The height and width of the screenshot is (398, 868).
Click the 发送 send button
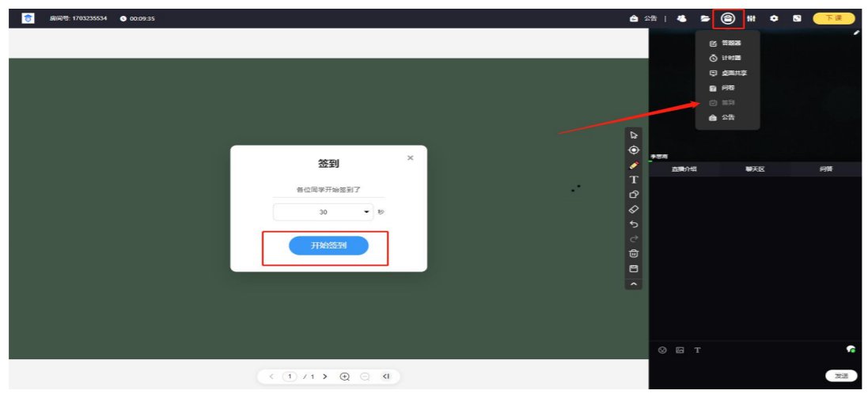(x=841, y=376)
